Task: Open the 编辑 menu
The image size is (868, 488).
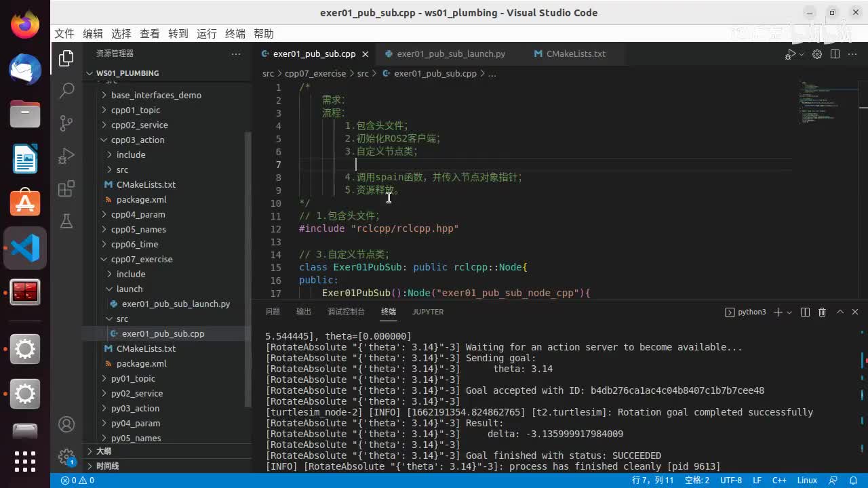Action: tap(92, 34)
